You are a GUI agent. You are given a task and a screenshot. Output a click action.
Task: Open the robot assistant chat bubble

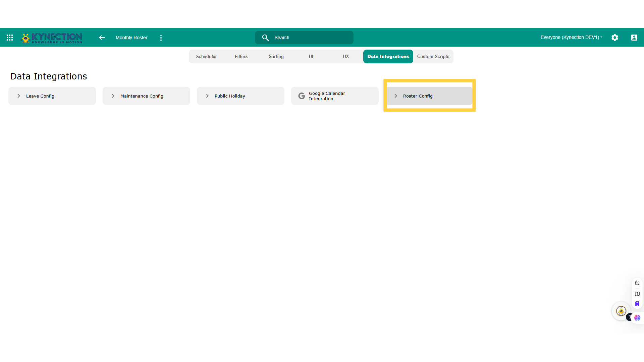pos(621,311)
